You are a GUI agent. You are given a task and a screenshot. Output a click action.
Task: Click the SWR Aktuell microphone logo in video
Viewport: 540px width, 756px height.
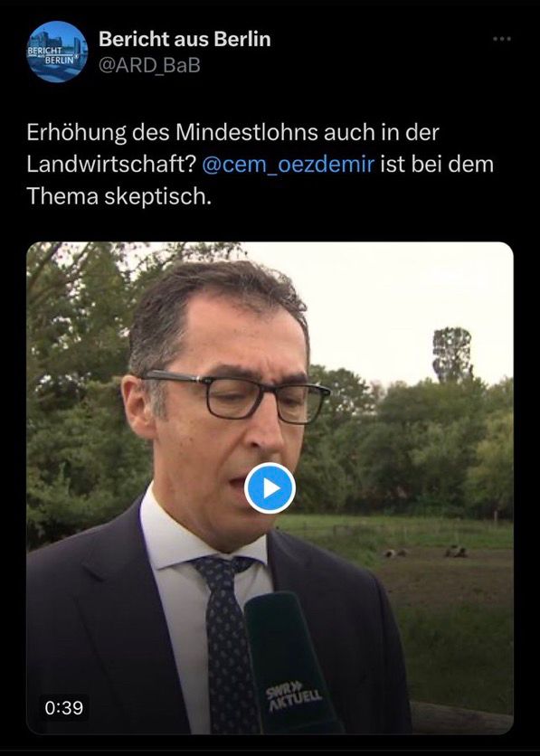point(293,695)
